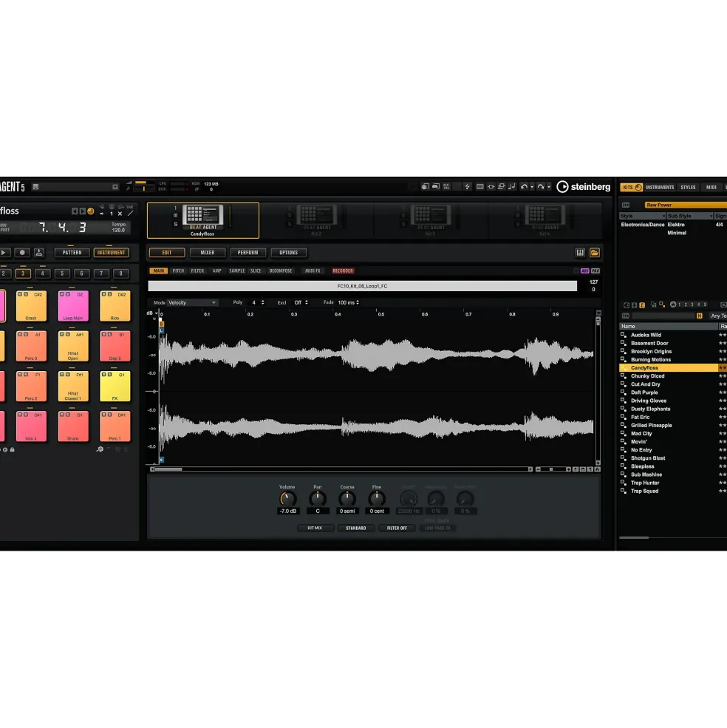Click the PATTERN button

point(72,253)
